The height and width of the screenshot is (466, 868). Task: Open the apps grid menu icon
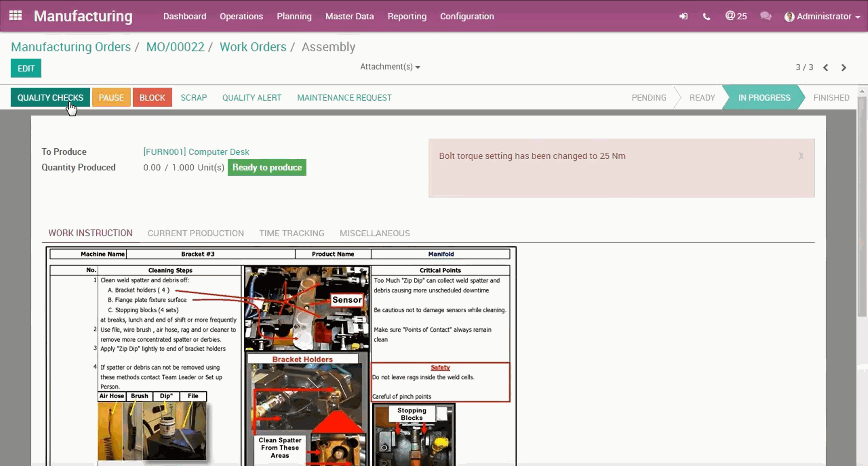(x=16, y=16)
